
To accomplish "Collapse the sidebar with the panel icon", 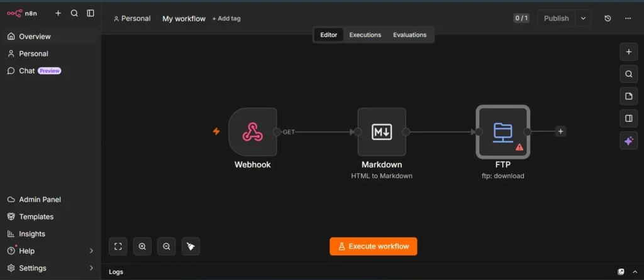I will [x=91, y=13].
